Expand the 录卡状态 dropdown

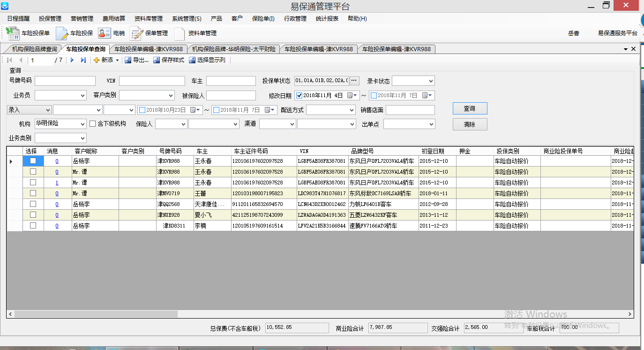tap(431, 81)
